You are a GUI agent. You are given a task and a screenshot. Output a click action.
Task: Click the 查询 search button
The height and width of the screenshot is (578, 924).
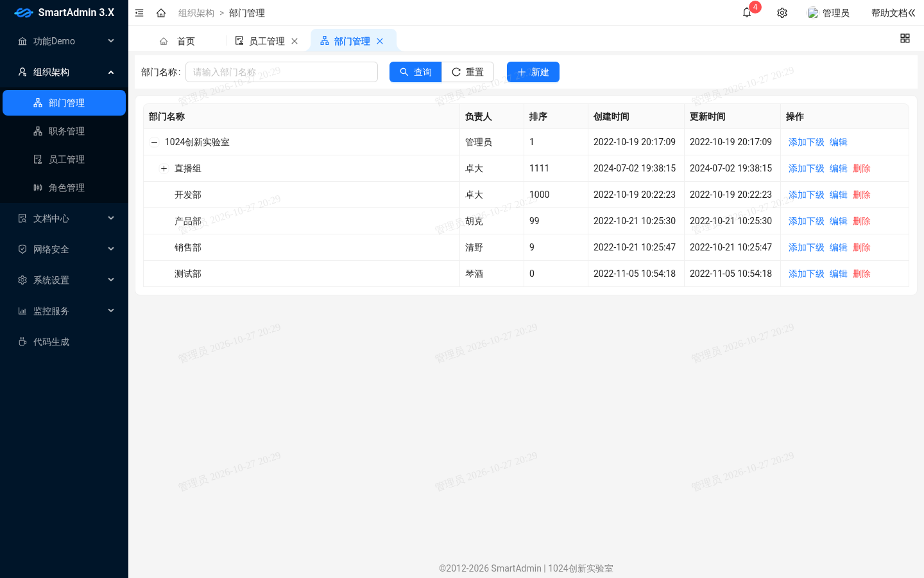(x=416, y=72)
